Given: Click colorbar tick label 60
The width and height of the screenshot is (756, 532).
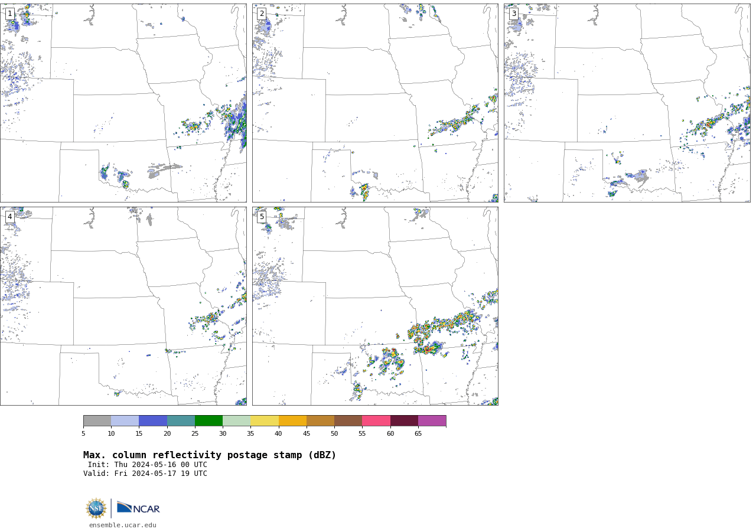Looking at the screenshot, I should point(390,434).
